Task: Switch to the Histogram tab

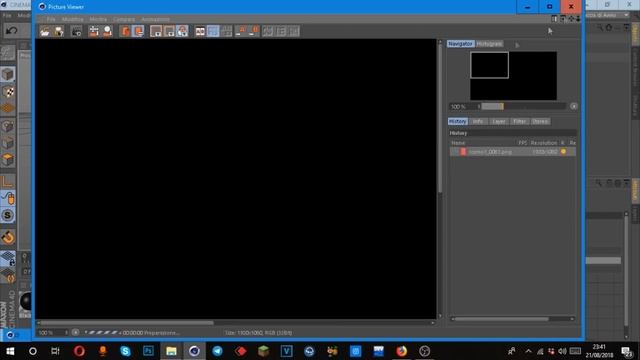Action: [x=489, y=44]
